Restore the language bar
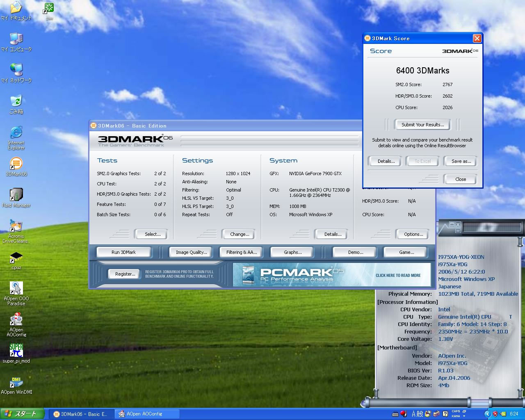Image resolution: width=525 pixels, height=420 pixels. pos(464,411)
